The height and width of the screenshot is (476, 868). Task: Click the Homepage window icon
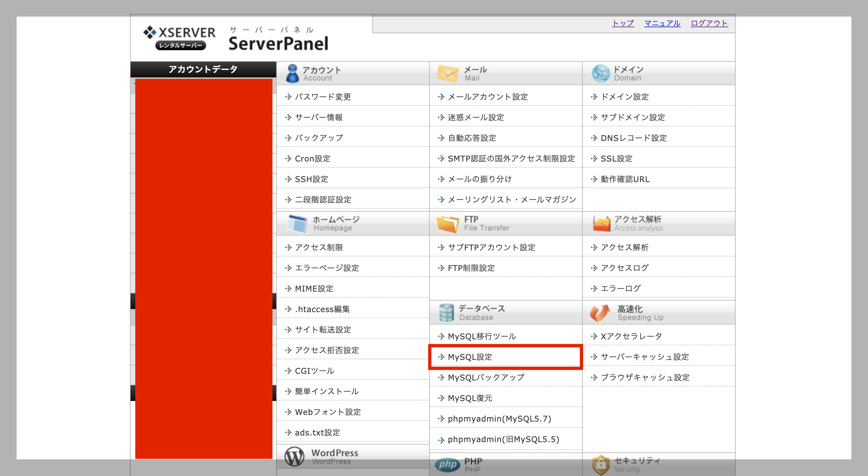pyautogui.click(x=296, y=223)
